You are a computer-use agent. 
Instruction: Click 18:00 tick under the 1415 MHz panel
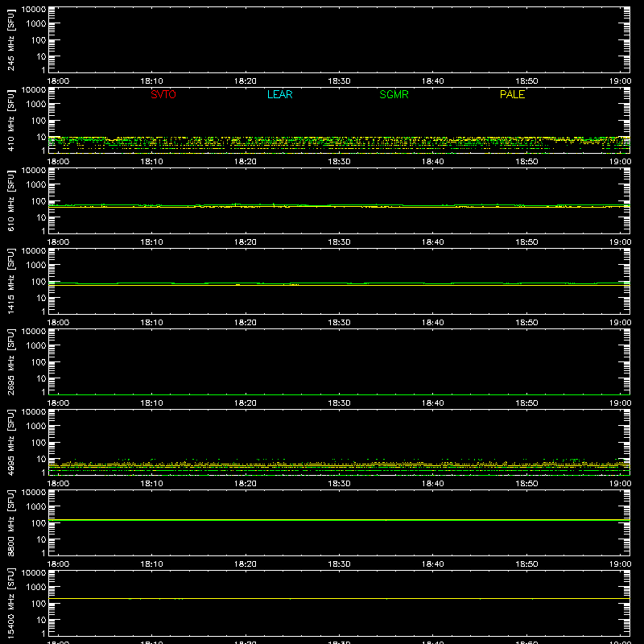click(x=58, y=323)
